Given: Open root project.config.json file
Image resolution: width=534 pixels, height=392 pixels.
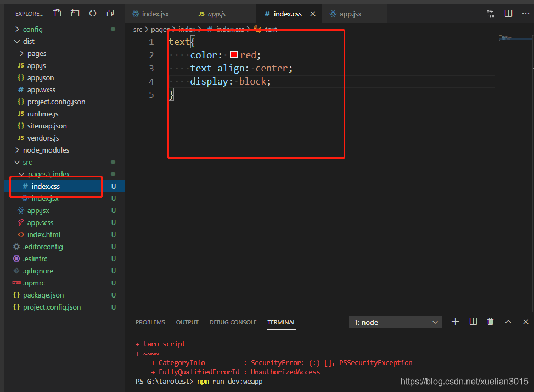Looking at the screenshot, I should pos(65,307).
